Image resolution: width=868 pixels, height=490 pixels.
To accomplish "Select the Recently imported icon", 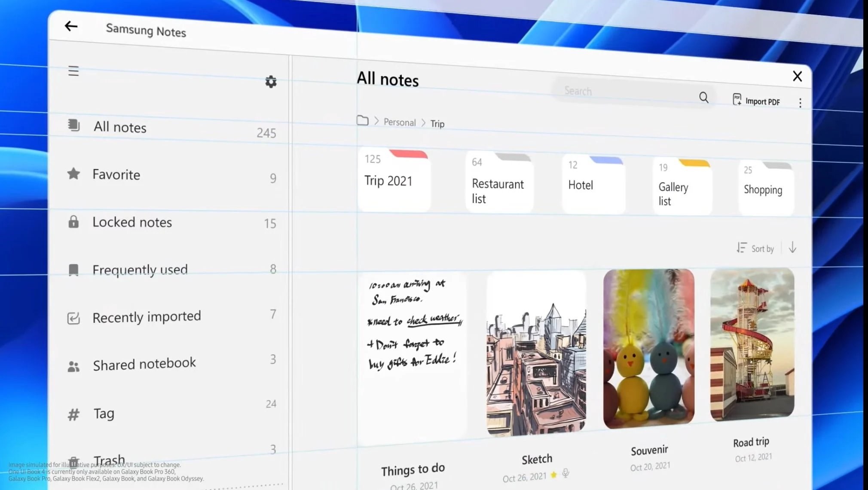I will coord(73,316).
